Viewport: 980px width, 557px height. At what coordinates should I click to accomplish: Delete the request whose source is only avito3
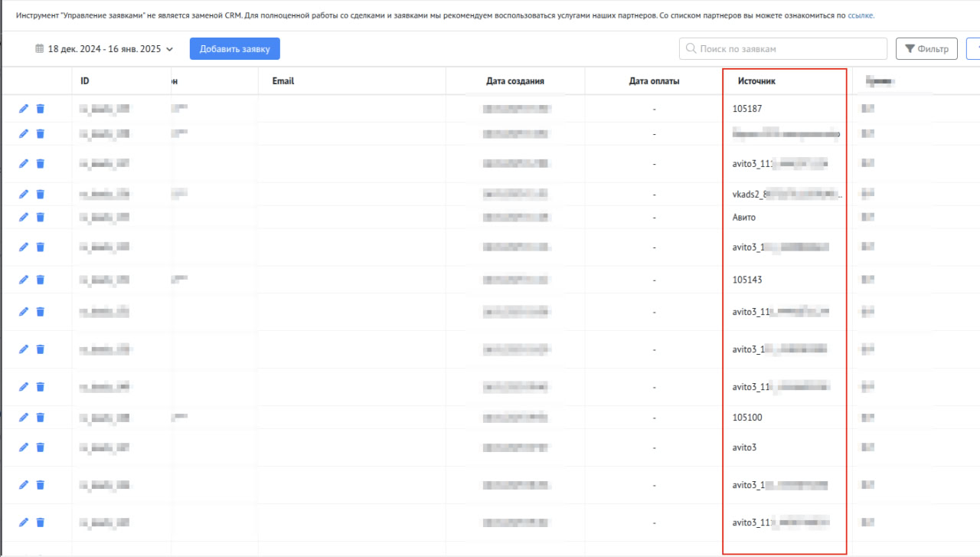tap(41, 447)
